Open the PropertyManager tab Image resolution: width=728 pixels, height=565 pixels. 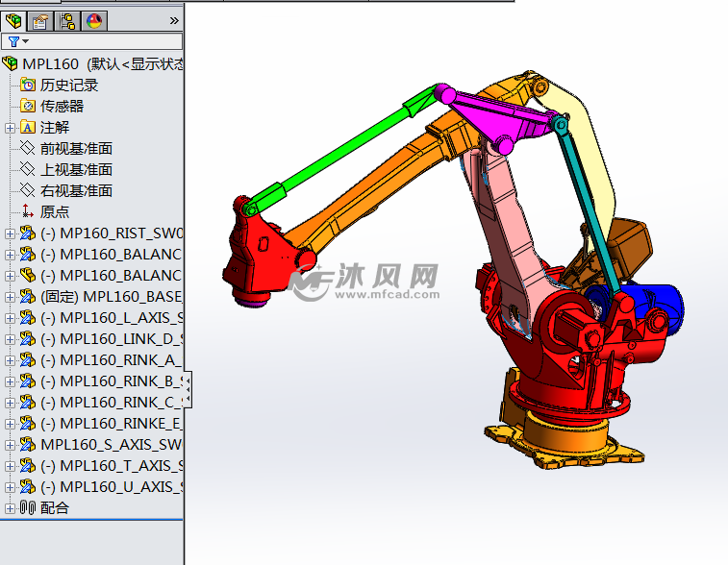tap(40, 21)
